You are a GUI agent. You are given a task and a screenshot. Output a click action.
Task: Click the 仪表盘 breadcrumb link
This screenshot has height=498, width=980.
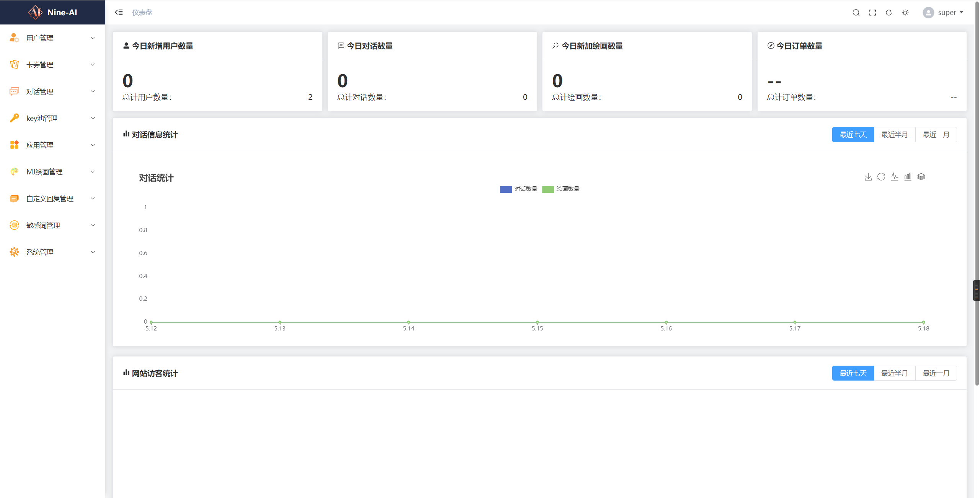tap(142, 13)
